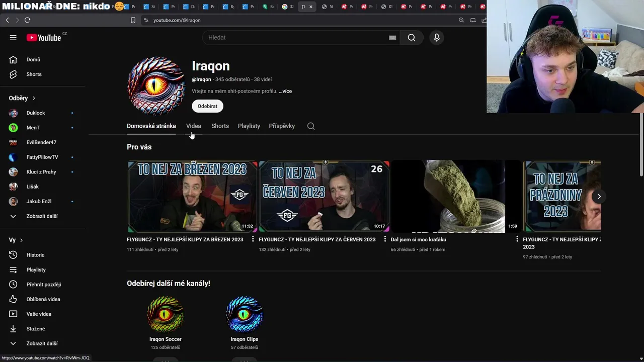Viewport: 644px width, 362px height.
Task: Open the YouTube hamburger guide menu
Action: point(13,38)
